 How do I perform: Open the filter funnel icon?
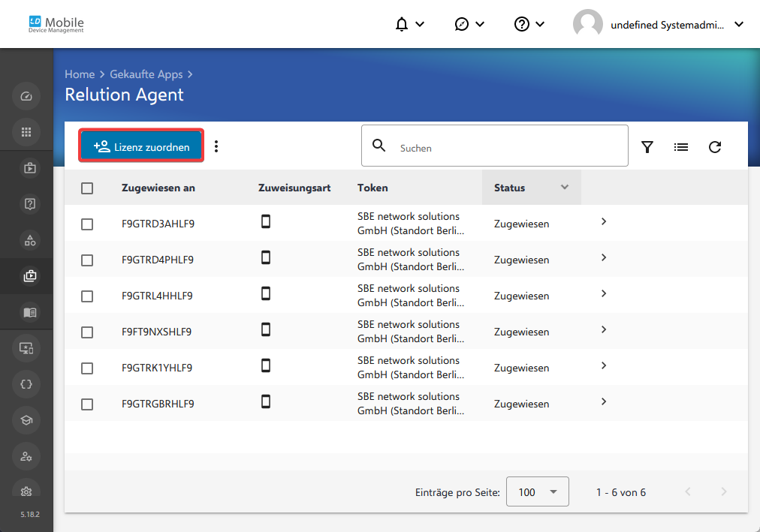[x=647, y=146]
